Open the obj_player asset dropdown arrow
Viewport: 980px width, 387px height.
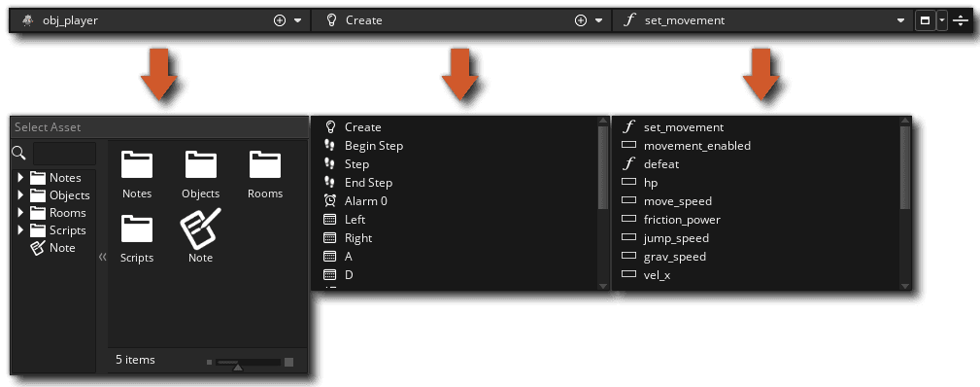pyautogui.click(x=297, y=20)
